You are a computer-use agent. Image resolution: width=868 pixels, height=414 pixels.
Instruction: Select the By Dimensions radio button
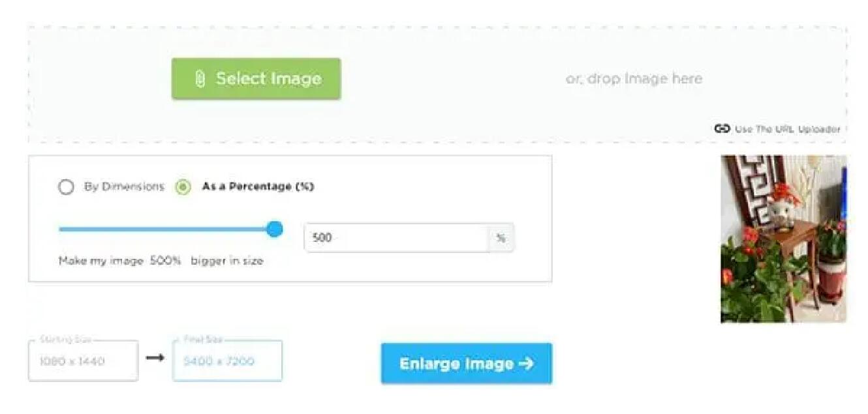(66, 187)
